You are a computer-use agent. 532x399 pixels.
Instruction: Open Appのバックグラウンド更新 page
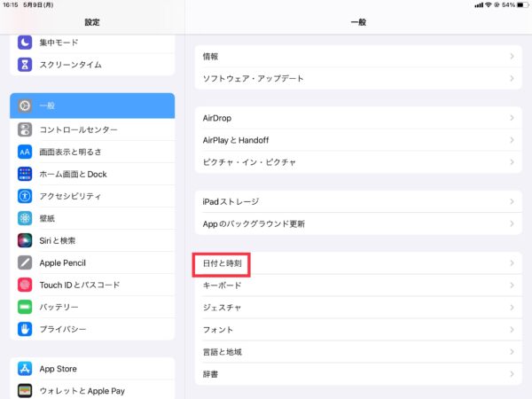[358, 223]
